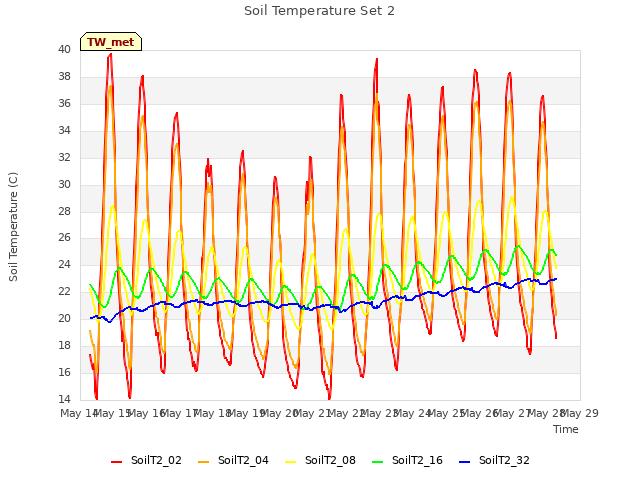The width and height of the screenshot is (640, 480).
Task: Click the 14 y-axis tick label
Action: tap(64, 399)
